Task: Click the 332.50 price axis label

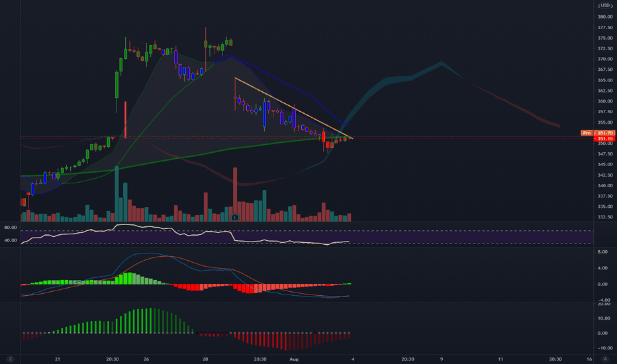Action: pos(605,217)
